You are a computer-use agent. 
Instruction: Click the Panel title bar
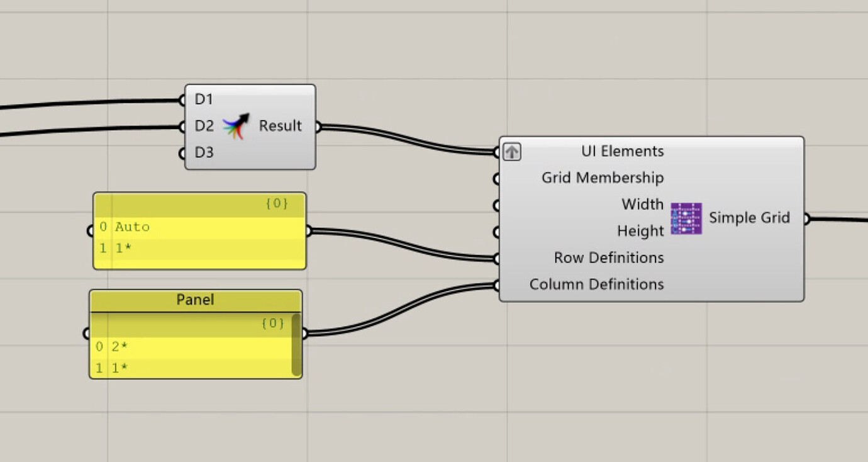click(x=195, y=300)
